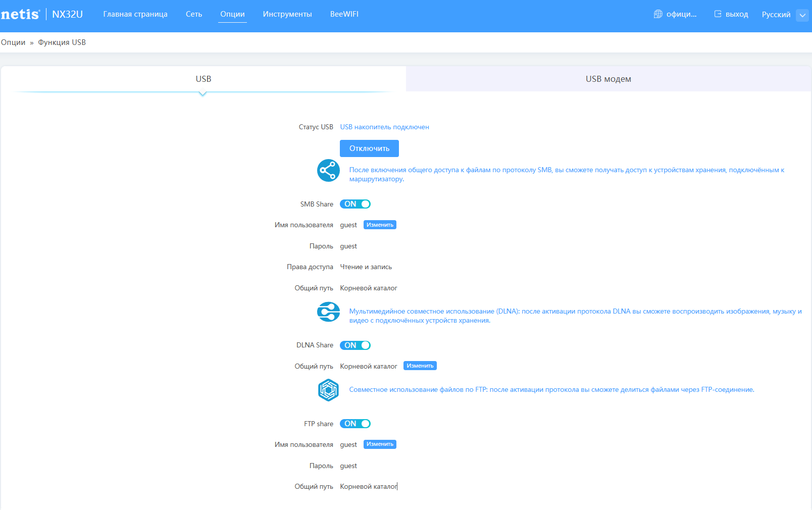The image size is (812, 510).
Task: Click the выход logout link
Action: pyautogui.click(x=737, y=14)
